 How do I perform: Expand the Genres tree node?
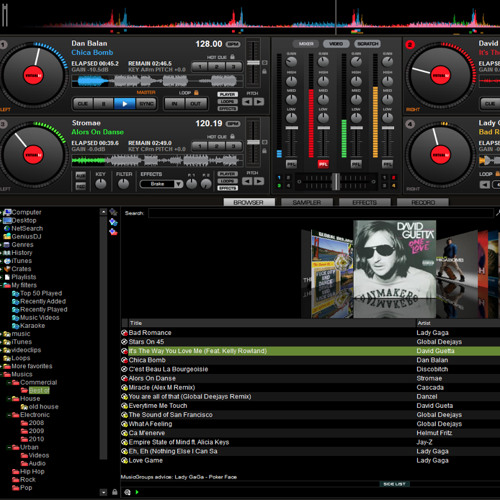pos(1,245)
